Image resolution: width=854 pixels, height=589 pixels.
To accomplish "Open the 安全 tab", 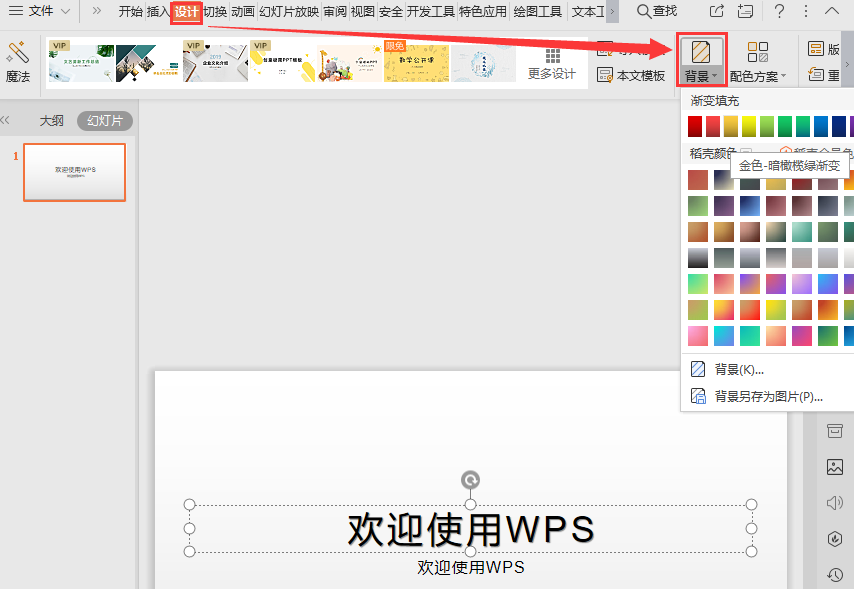I will click(x=391, y=11).
